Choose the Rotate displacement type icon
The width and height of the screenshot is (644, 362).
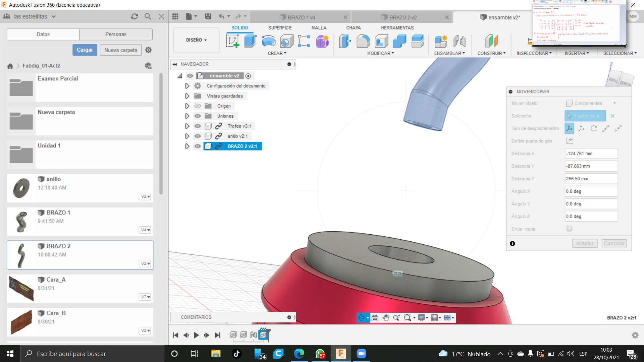(594, 128)
